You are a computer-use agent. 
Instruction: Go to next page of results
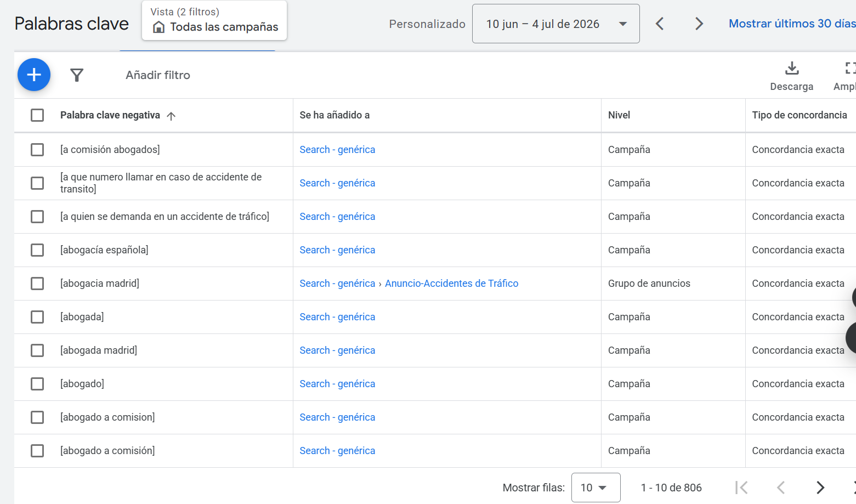tap(820, 488)
